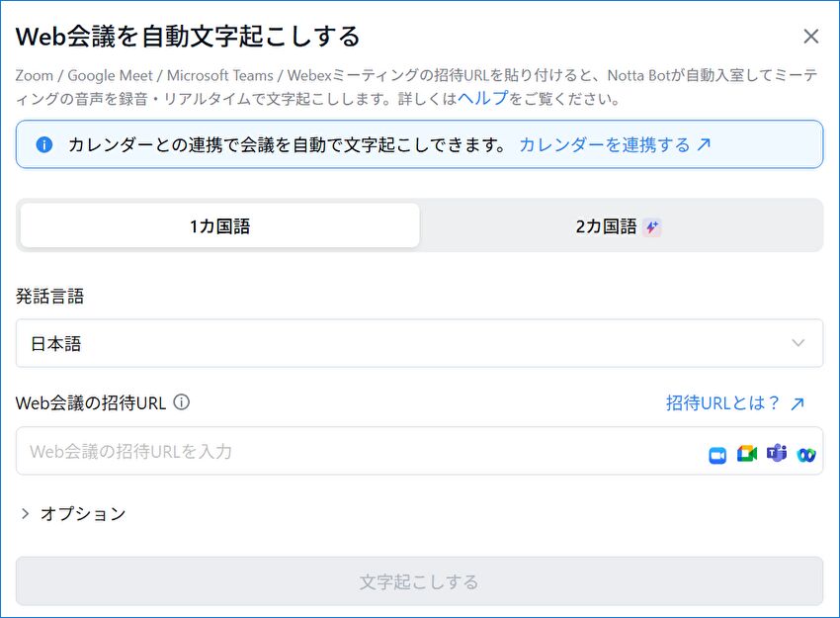
Task: Click arrow icon after 招待URLとは？
Action: 798,403
